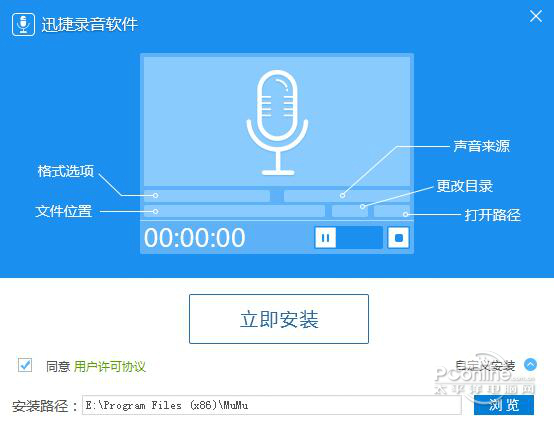Toggle the 同意 agreement checkbox
Screen dimensions: 554x425
pos(25,365)
